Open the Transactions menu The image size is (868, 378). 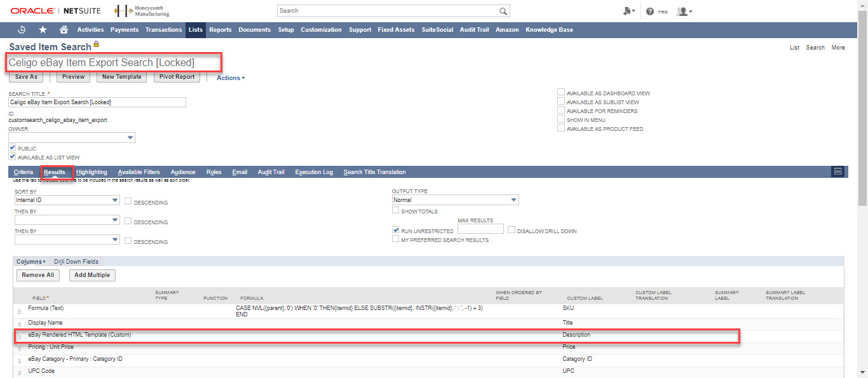(x=163, y=30)
